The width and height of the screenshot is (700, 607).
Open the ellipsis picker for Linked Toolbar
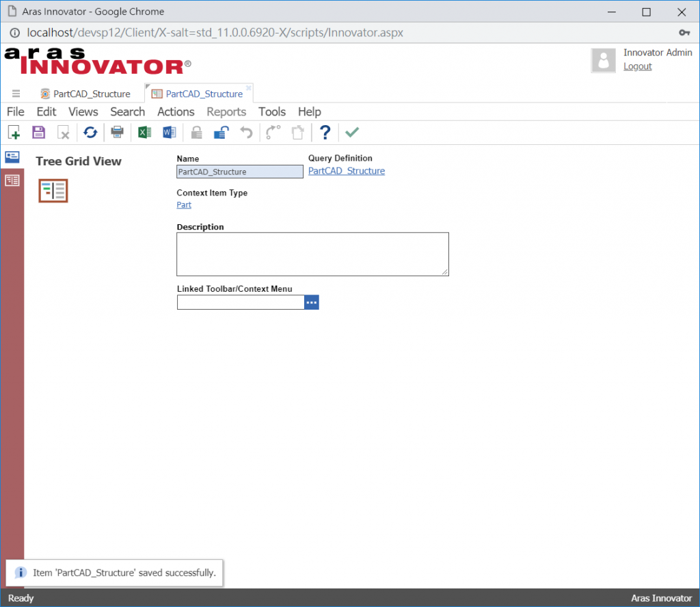312,302
